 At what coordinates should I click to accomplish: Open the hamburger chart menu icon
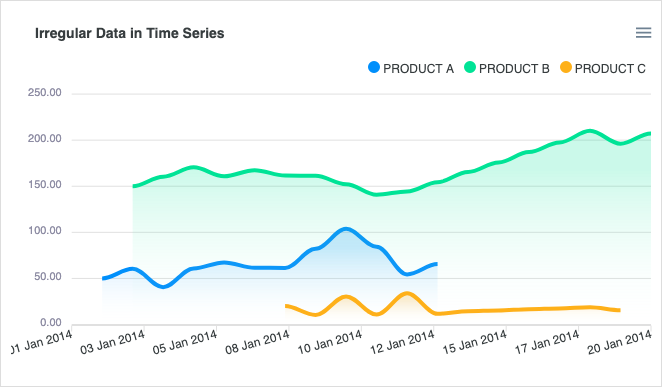(x=643, y=32)
